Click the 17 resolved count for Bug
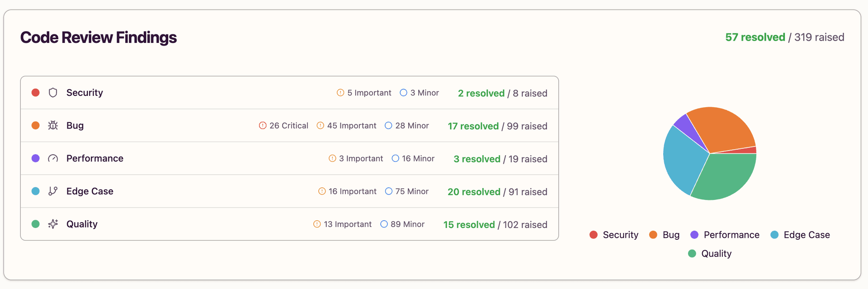Screen dimensions: 868x289 (x=473, y=126)
